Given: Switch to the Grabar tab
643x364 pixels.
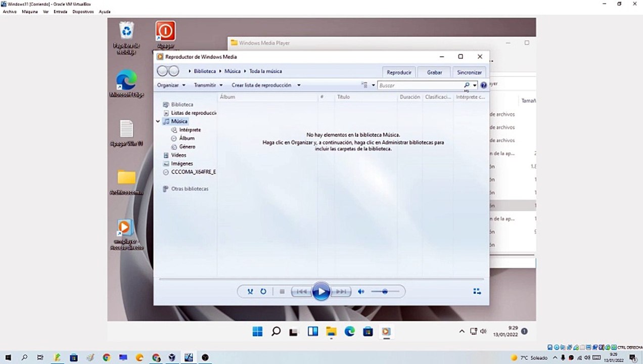Looking at the screenshot, I should [x=434, y=72].
